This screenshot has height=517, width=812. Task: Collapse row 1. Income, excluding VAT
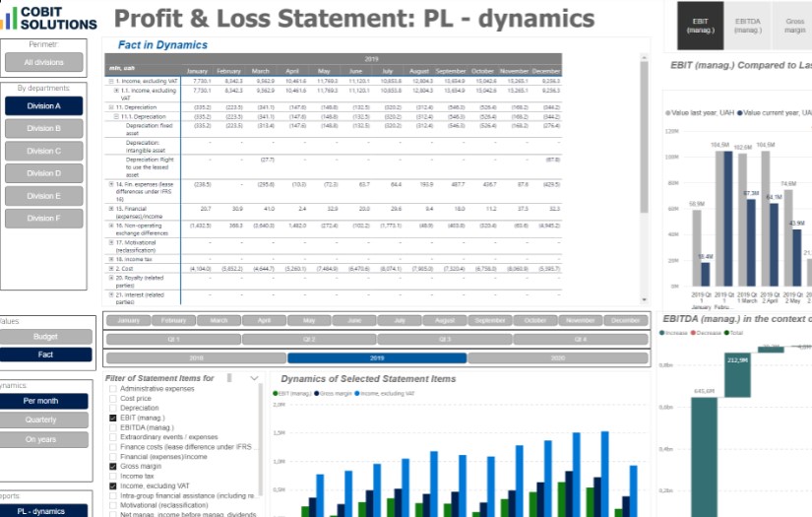(x=111, y=82)
